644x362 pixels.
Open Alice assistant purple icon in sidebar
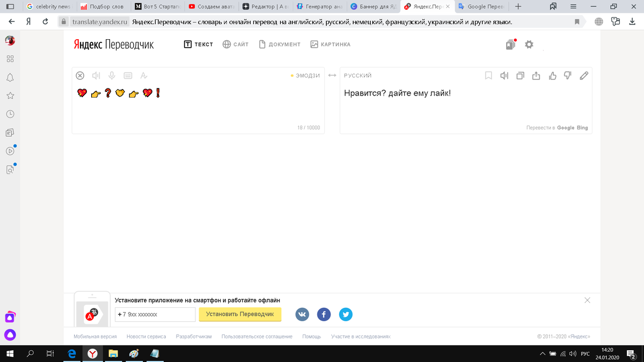click(x=10, y=335)
